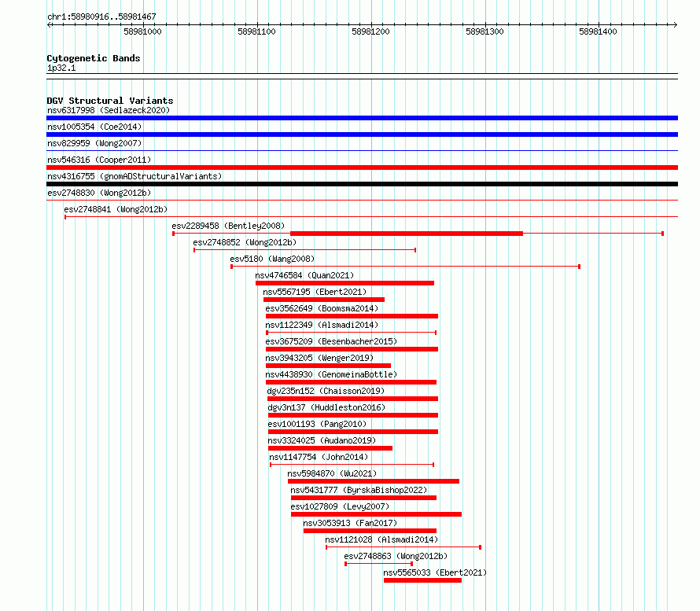Select the nsv1122349 (Alsmadi2014) label
The height and width of the screenshot is (611, 700).
pos(322,325)
